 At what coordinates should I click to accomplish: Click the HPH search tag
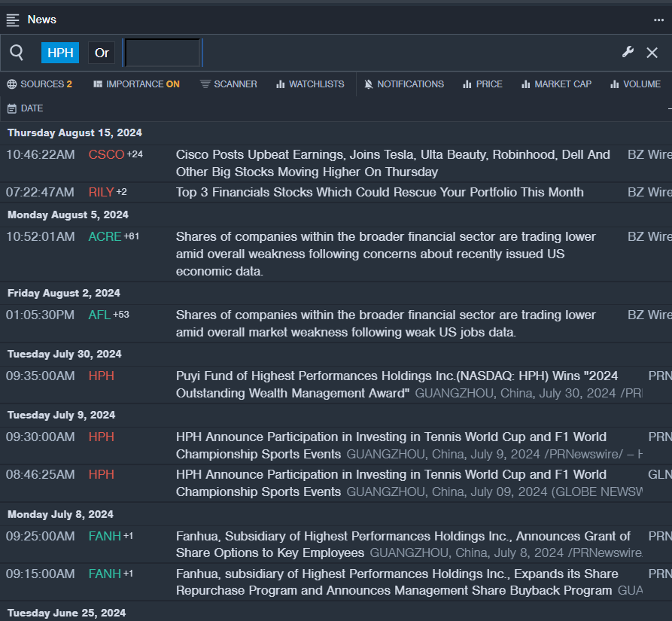[60, 53]
